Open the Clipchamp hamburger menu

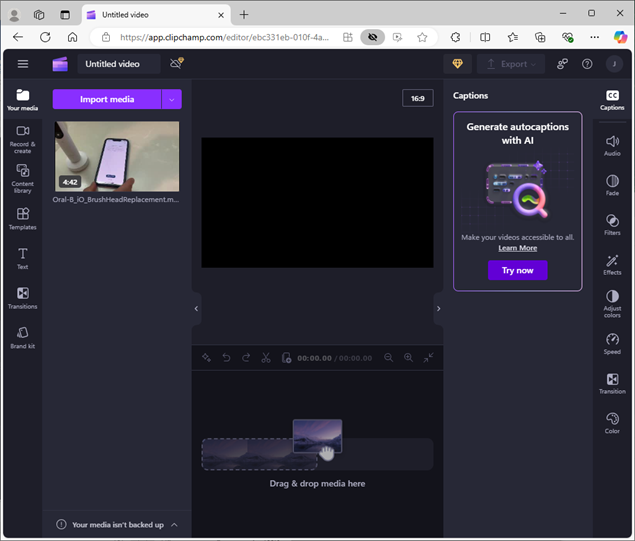23,64
